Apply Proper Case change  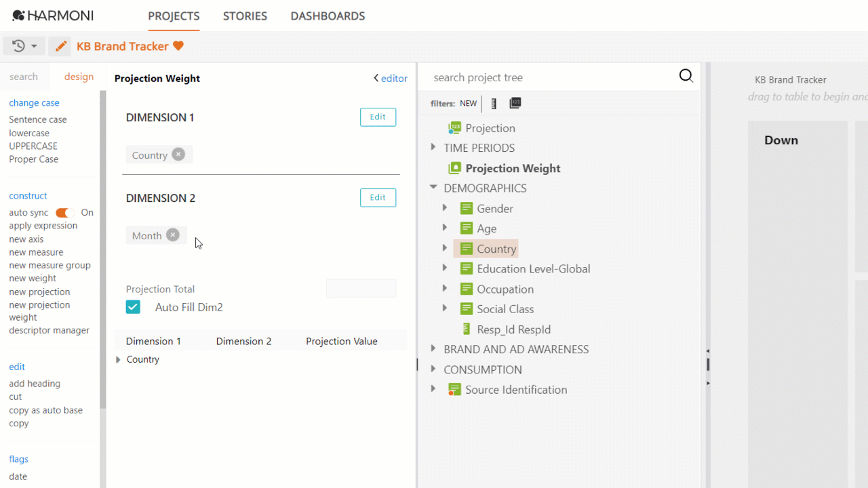[34, 159]
